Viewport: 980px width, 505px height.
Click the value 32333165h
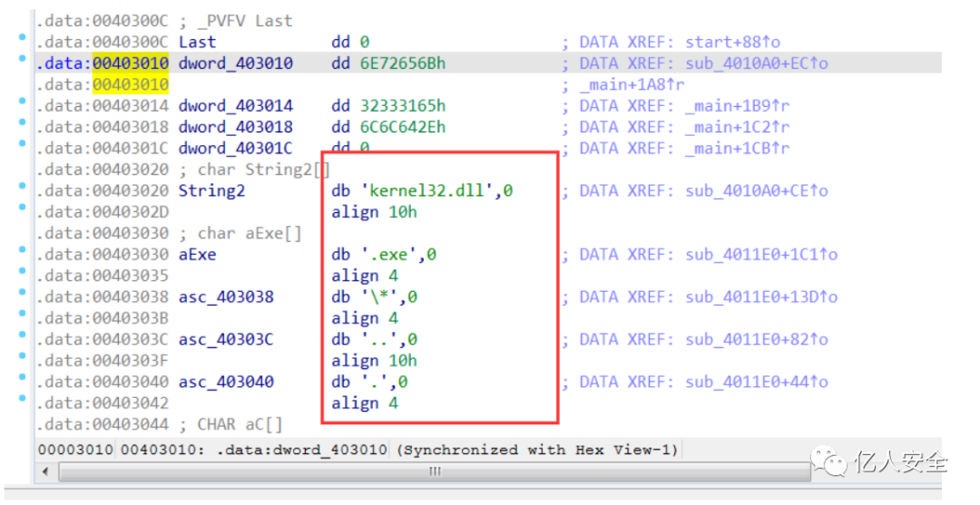point(403,105)
